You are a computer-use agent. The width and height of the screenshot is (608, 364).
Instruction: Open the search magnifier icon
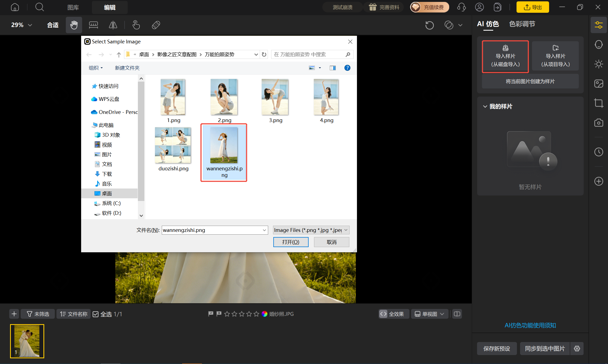40,7
